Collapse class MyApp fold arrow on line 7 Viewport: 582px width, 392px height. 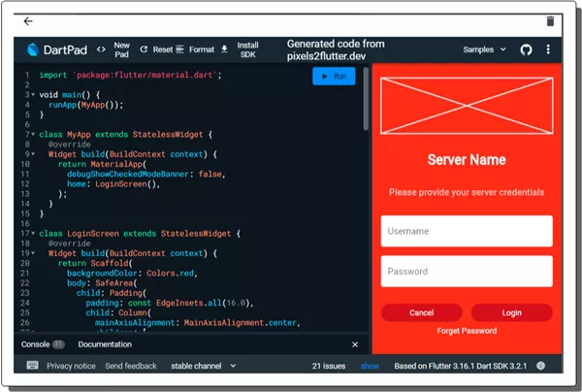(33, 134)
